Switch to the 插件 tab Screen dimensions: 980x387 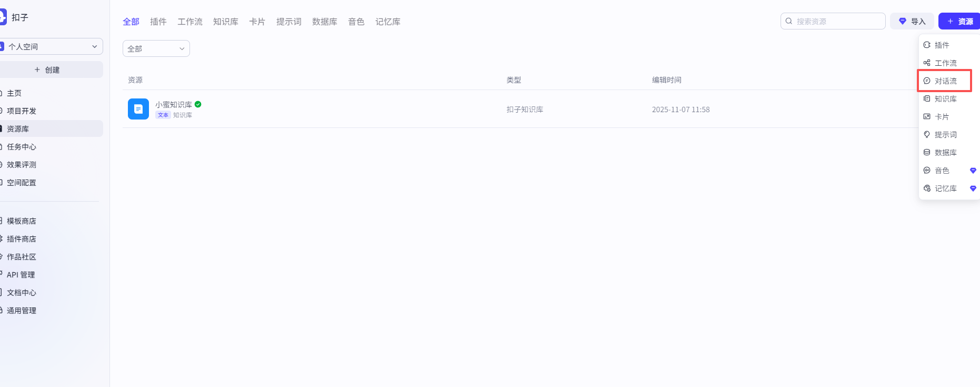point(158,22)
